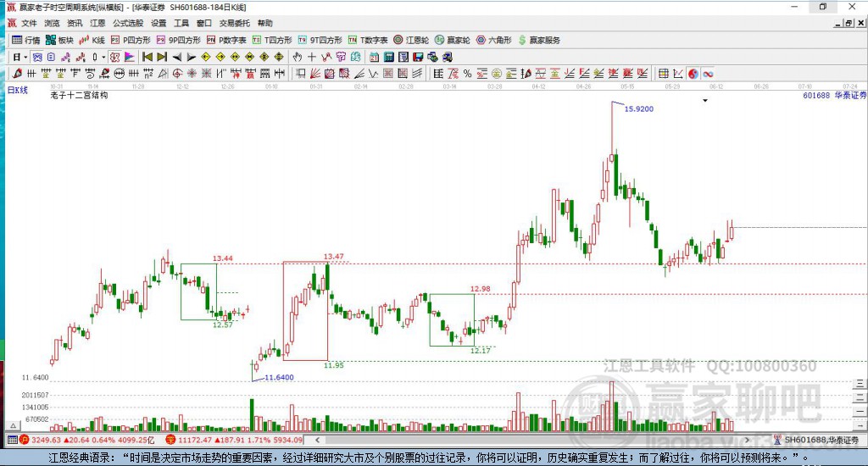
Task: Close the inner chart child window
Action: 861,23
